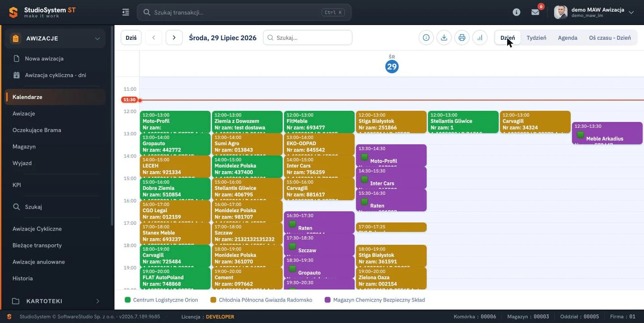This screenshot has height=323, width=644.
Task: Open Awizacja cykliczna - dni
Action: [55, 75]
